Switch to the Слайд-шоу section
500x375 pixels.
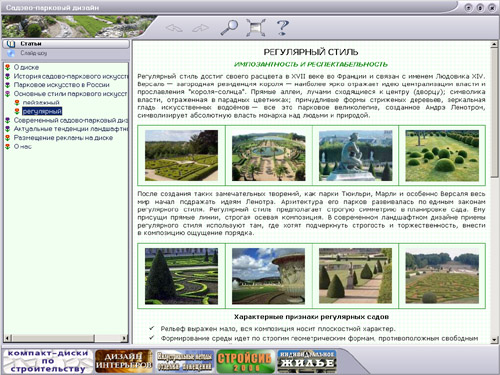tap(66, 53)
